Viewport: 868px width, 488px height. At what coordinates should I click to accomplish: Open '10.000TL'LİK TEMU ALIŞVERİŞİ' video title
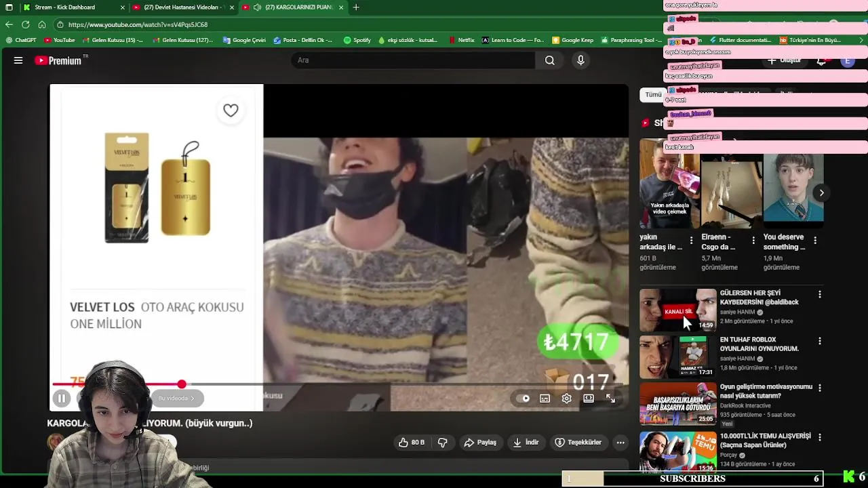[765, 441]
